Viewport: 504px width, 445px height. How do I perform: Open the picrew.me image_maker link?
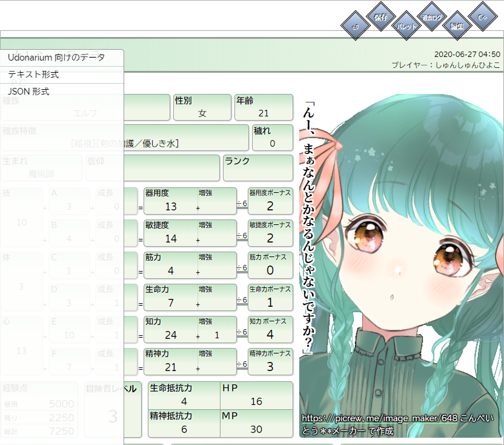(380, 418)
